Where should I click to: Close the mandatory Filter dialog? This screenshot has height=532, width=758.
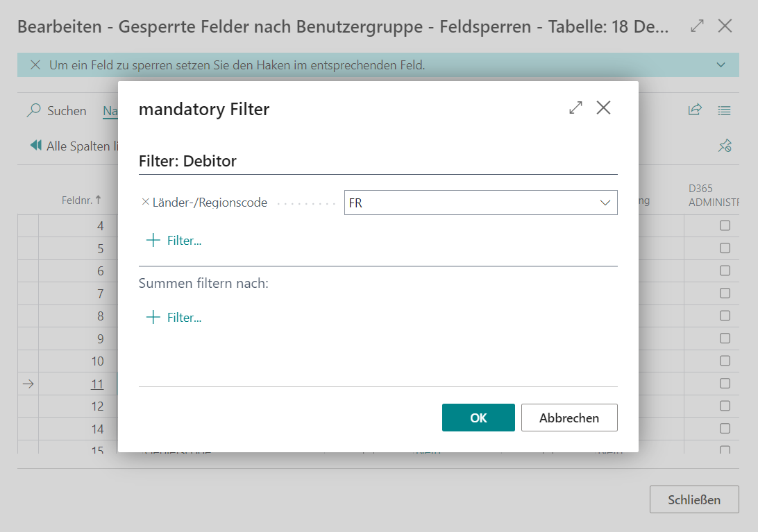(x=603, y=108)
